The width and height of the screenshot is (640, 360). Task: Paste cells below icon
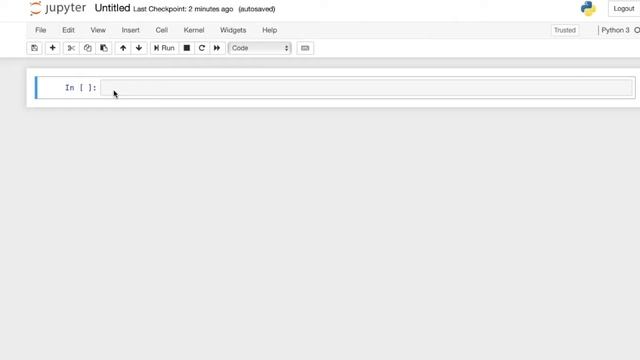(104, 48)
